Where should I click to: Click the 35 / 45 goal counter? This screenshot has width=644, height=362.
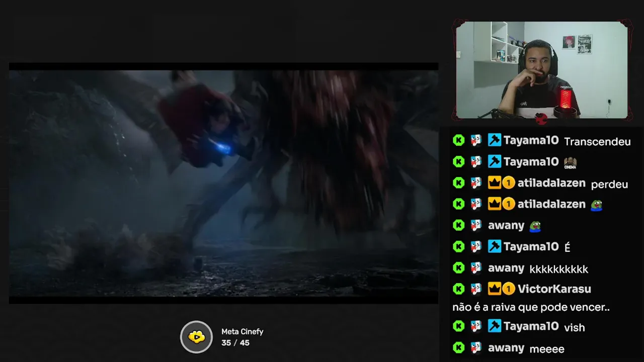(x=235, y=343)
